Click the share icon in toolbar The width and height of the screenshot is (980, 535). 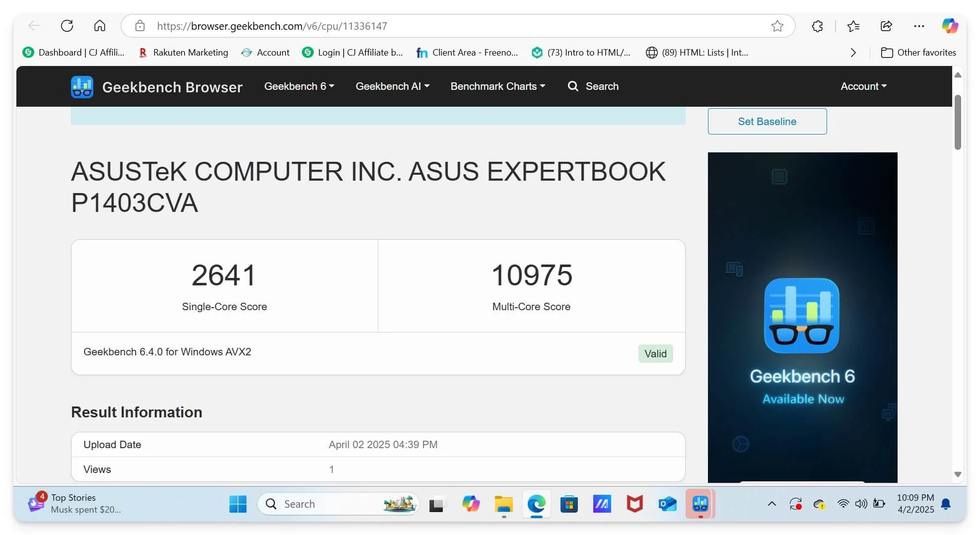click(x=886, y=26)
